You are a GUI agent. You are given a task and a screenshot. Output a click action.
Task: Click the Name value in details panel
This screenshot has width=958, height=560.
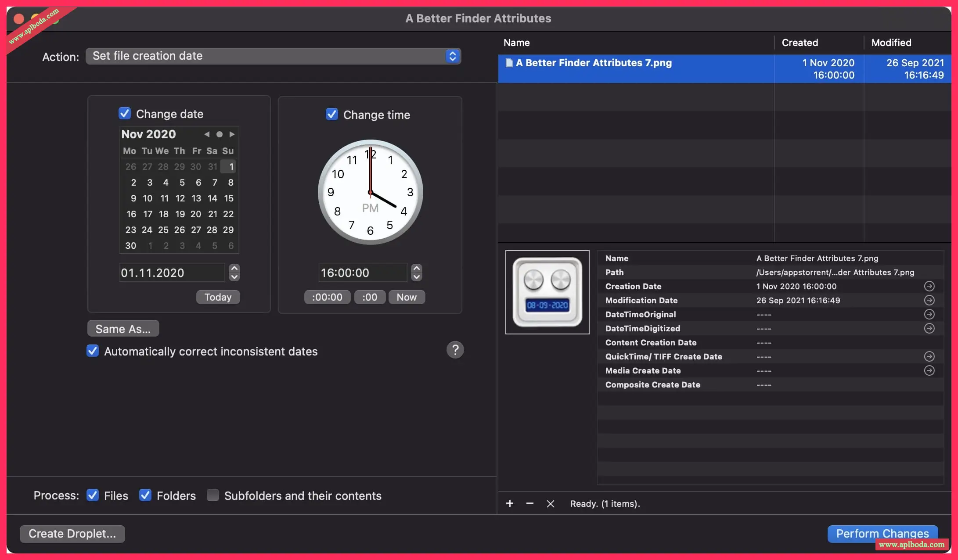tap(817, 258)
